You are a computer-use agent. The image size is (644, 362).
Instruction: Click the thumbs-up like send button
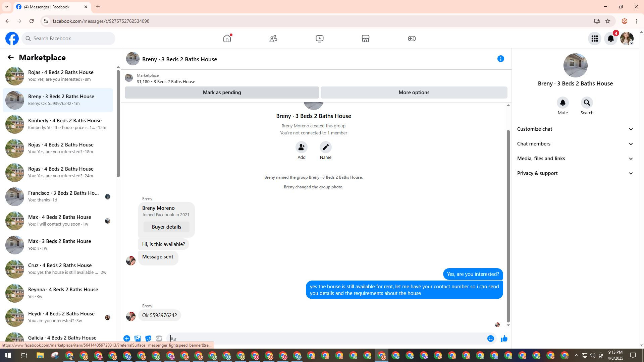[504, 339]
